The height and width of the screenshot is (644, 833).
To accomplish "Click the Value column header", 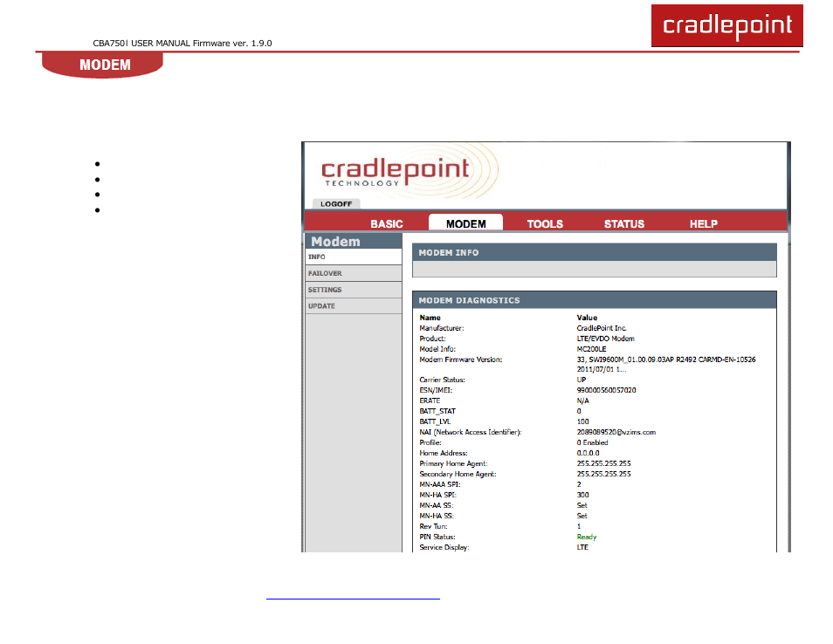I will pos(587,318).
